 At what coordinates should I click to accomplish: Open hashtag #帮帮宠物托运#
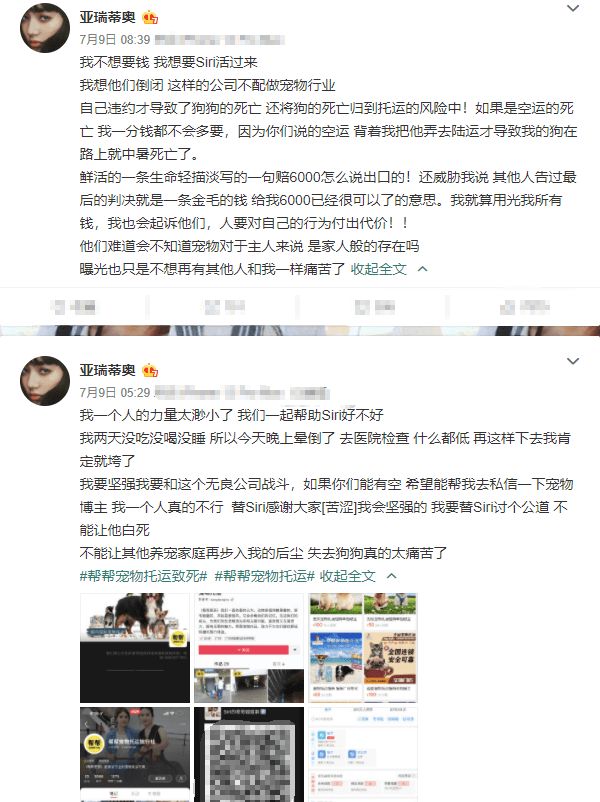(264, 576)
